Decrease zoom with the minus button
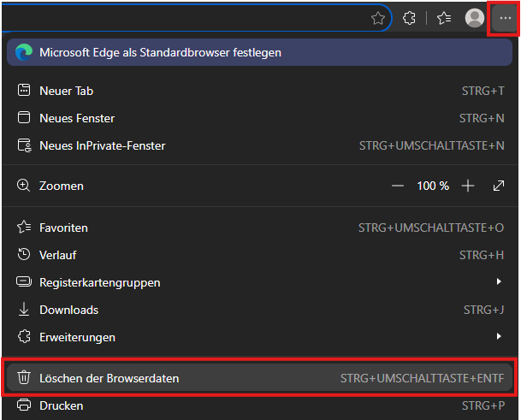The height and width of the screenshot is (420, 521). [x=398, y=186]
